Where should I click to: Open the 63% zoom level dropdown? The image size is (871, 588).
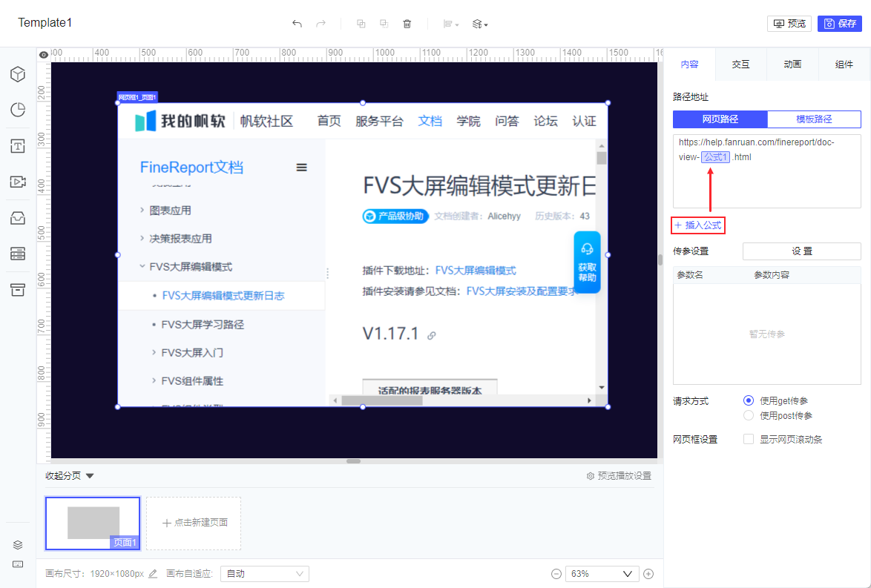pyautogui.click(x=602, y=574)
